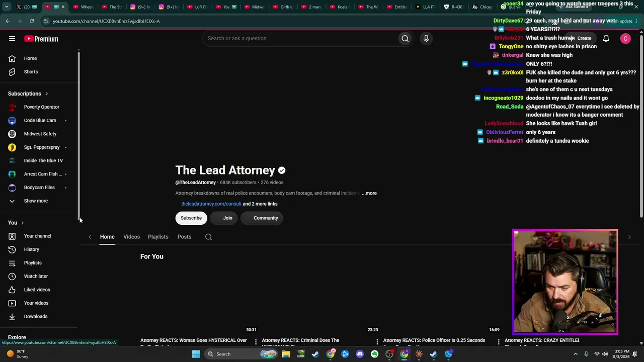Open the weather widget on taskbar

click(18, 354)
